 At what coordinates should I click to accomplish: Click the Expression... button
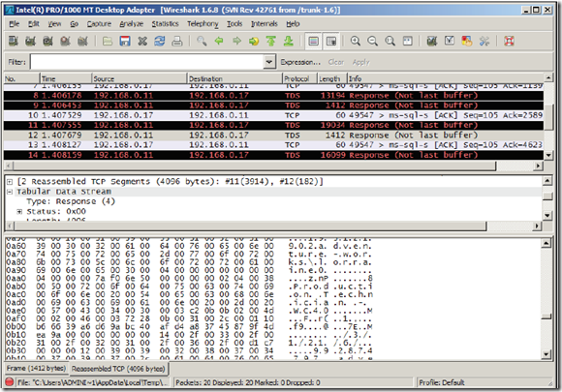(300, 62)
